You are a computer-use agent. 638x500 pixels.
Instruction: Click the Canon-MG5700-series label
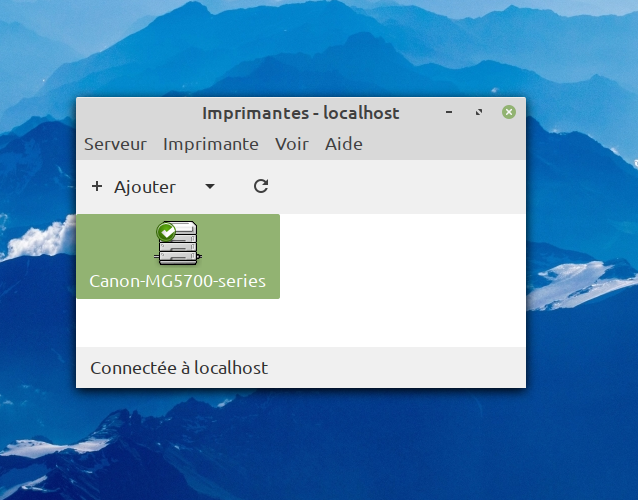178,281
